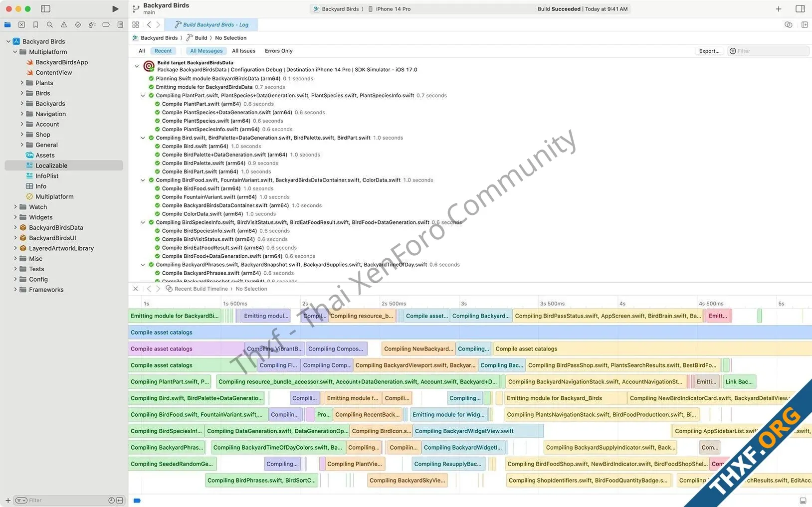Open the navigator filter options dropdown
The image size is (812, 507).
click(21, 500)
